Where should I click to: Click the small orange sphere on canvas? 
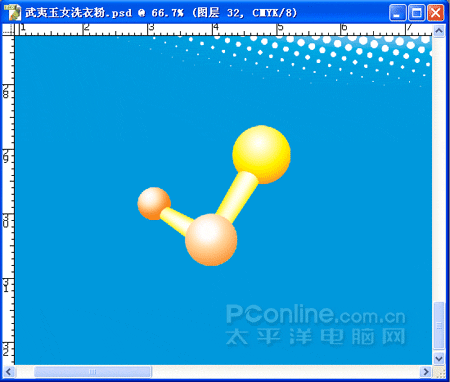(x=154, y=203)
